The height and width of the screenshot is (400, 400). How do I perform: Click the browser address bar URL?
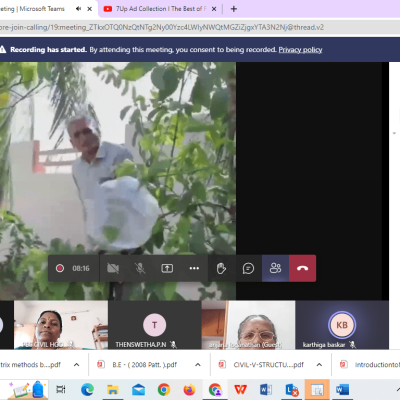click(162, 27)
